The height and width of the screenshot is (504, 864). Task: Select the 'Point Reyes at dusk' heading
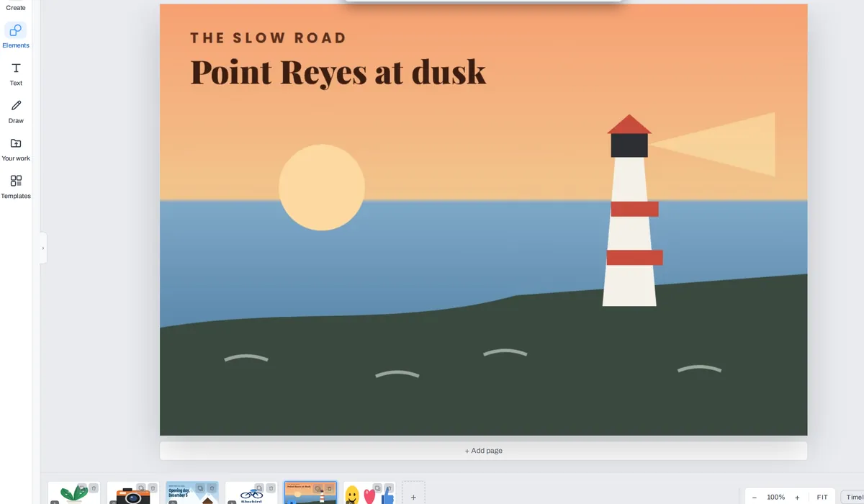point(338,73)
